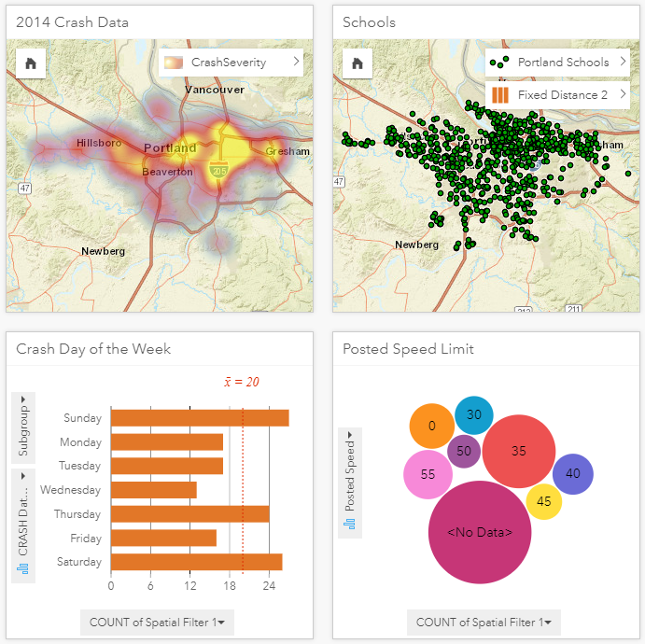This screenshot has width=645, height=644.
Task: Select the Sunday bar
Action: coord(200,418)
